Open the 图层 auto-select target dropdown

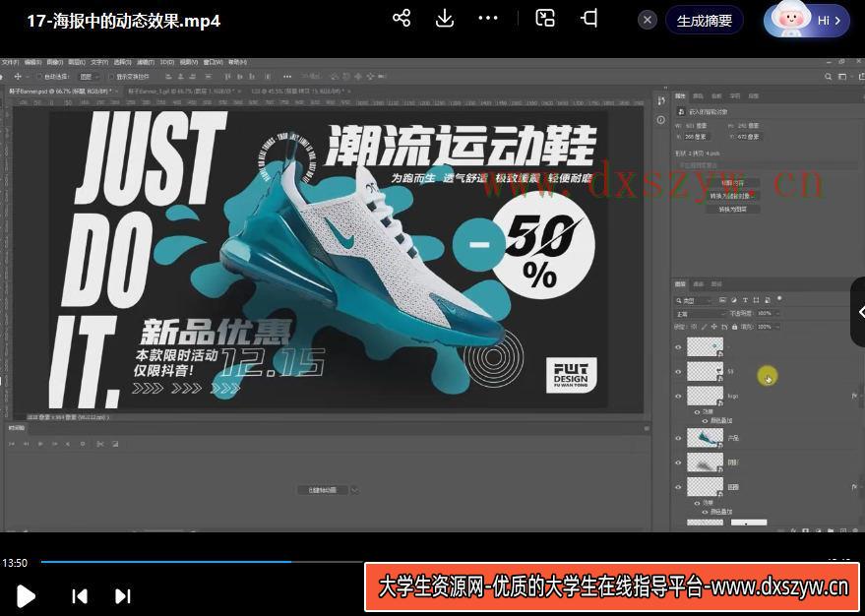89,77
